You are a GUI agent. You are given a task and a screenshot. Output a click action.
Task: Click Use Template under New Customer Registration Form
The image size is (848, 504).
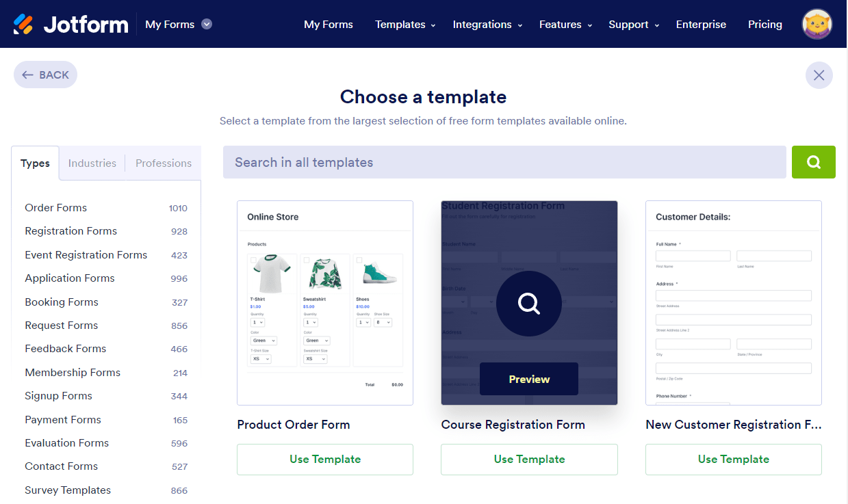pos(734,460)
